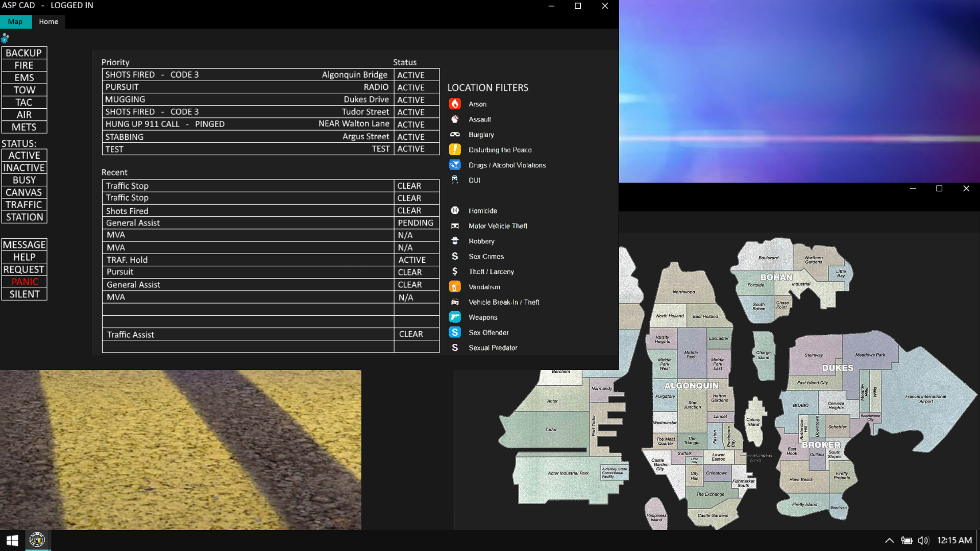Set status to ACTIVE
Viewport: 980px width, 551px height.
click(24, 155)
